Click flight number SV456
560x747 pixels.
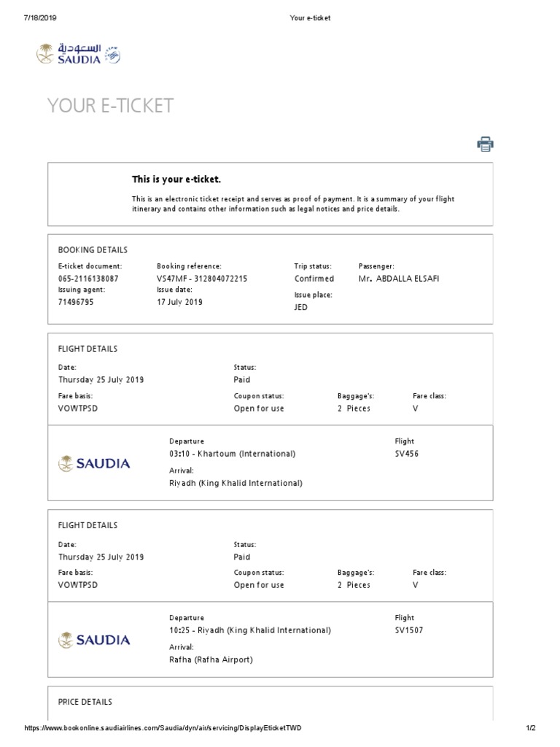407,454
